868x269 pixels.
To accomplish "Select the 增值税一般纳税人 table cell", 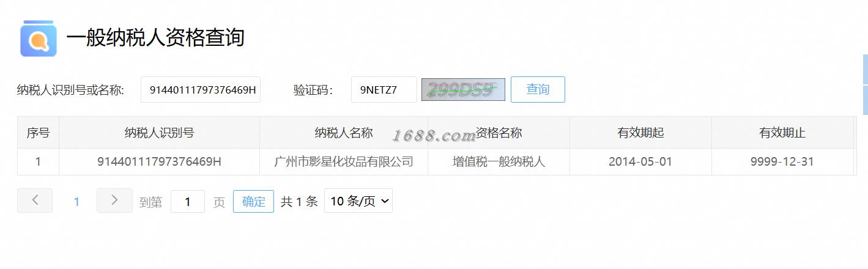I will coord(499,162).
